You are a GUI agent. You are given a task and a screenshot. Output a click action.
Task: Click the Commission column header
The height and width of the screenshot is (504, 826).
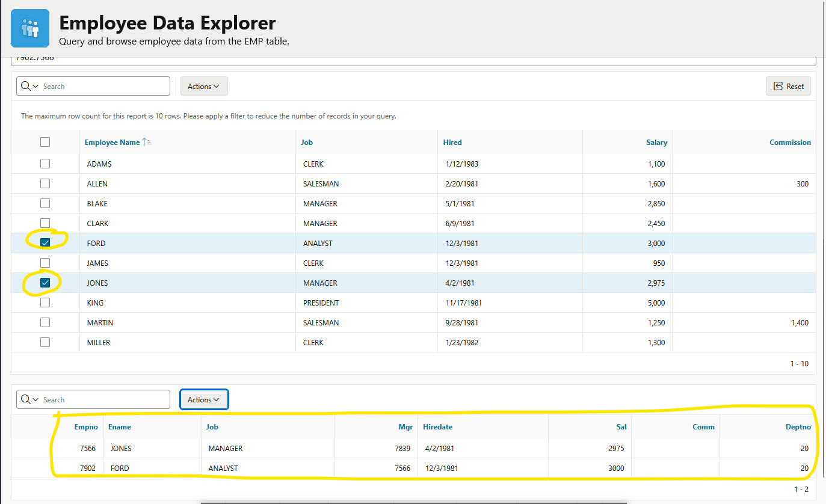click(x=790, y=143)
